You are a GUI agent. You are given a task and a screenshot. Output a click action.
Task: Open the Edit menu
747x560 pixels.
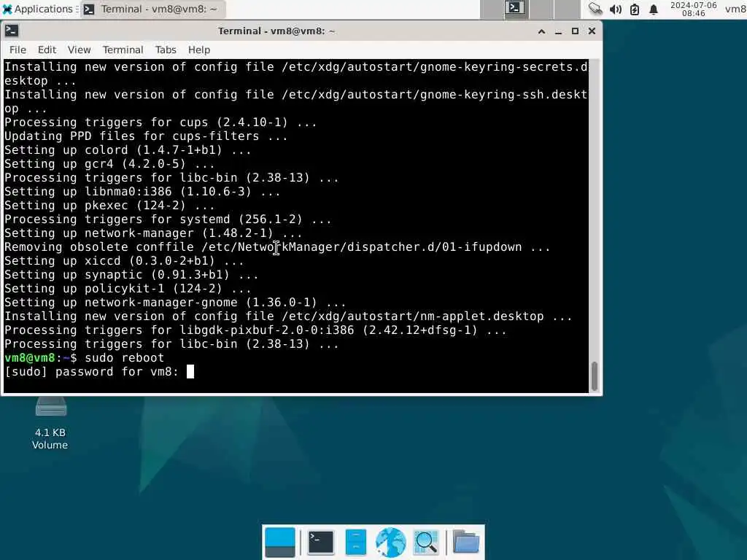point(47,50)
